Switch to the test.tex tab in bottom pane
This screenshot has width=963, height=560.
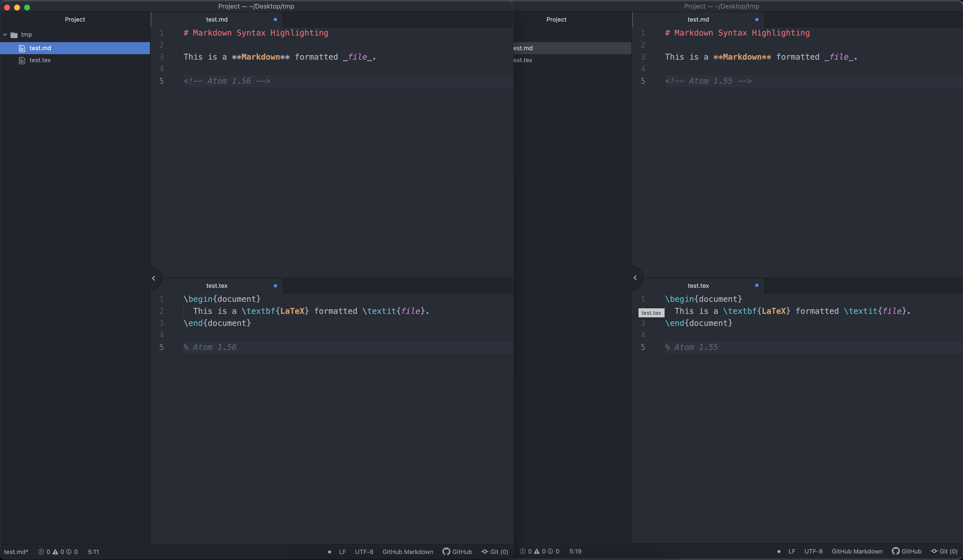tap(216, 285)
